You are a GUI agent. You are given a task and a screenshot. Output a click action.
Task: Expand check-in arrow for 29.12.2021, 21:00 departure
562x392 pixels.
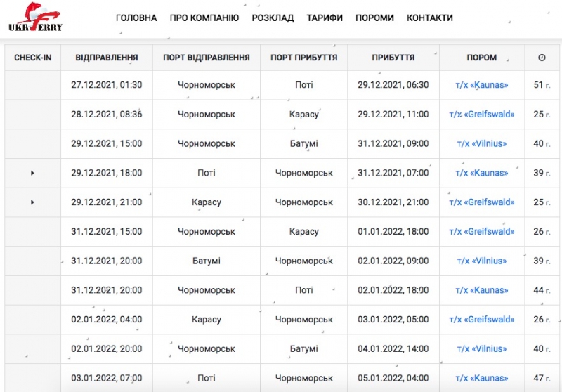pyautogui.click(x=32, y=202)
